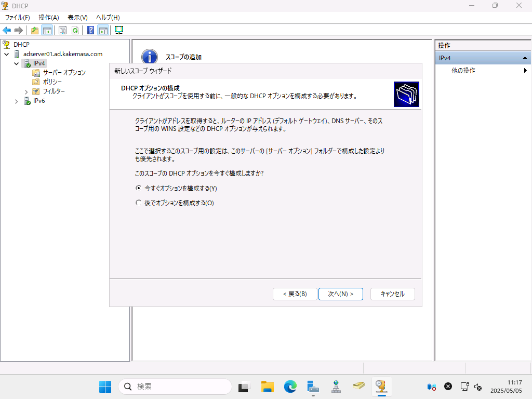Click the wizard's folder stack graphic
The width and height of the screenshot is (532, 399).
tap(406, 95)
